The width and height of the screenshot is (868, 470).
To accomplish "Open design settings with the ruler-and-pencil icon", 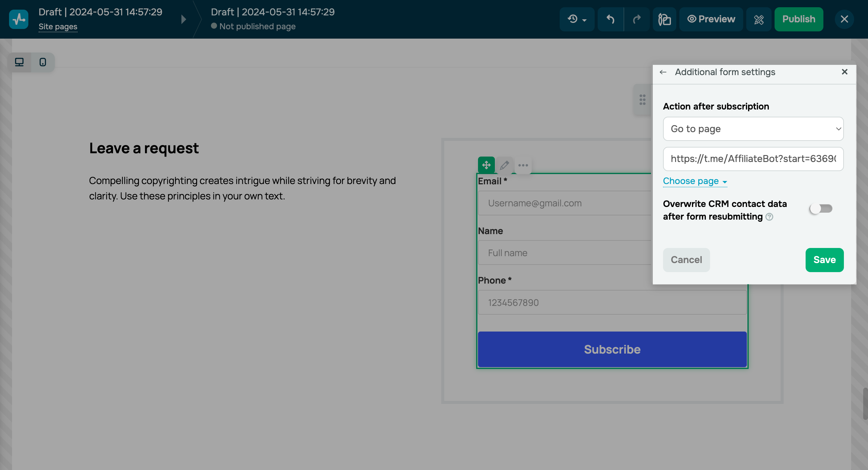I will point(759,19).
